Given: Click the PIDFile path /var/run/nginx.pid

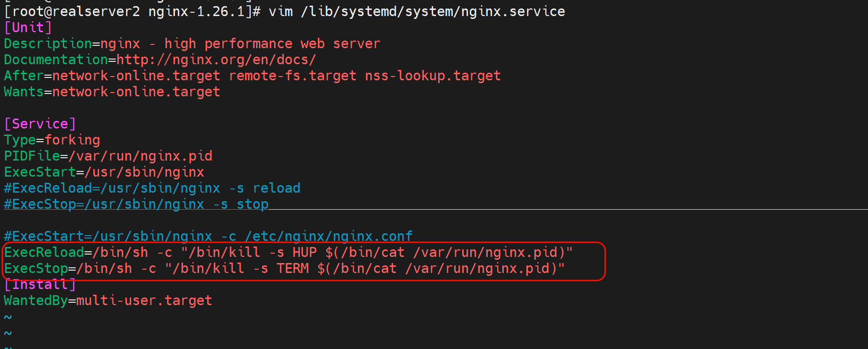Looking at the screenshot, I should (141, 156).
